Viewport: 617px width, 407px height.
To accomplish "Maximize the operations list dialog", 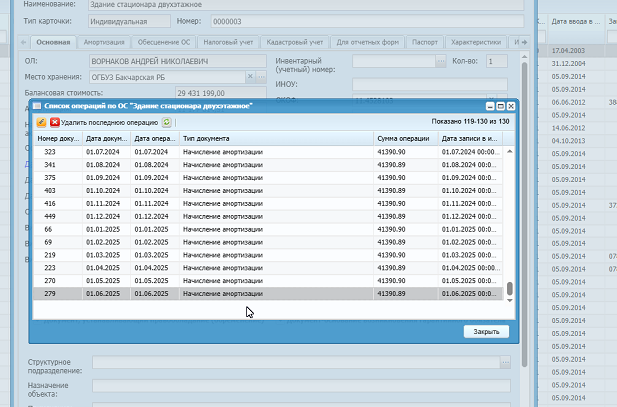I will click(x=500, y=105).
